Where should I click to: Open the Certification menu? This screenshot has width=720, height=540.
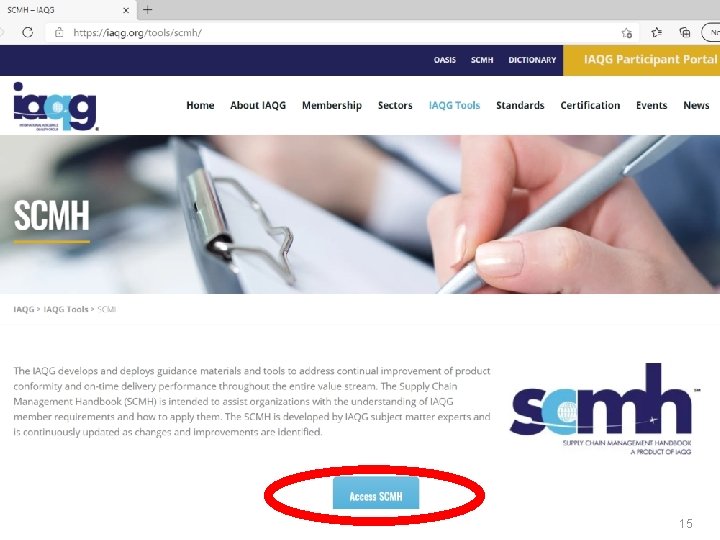point(590,106)
